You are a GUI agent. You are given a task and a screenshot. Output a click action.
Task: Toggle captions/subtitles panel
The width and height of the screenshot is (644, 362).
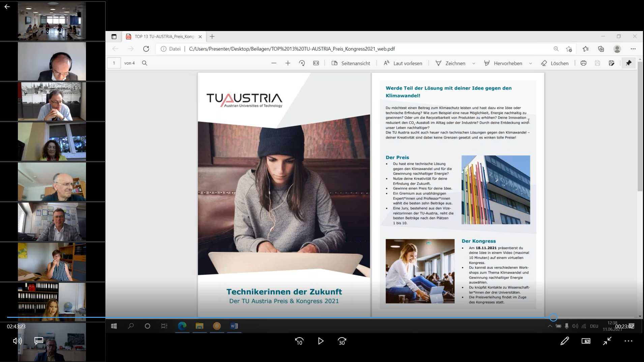[39, 341]
